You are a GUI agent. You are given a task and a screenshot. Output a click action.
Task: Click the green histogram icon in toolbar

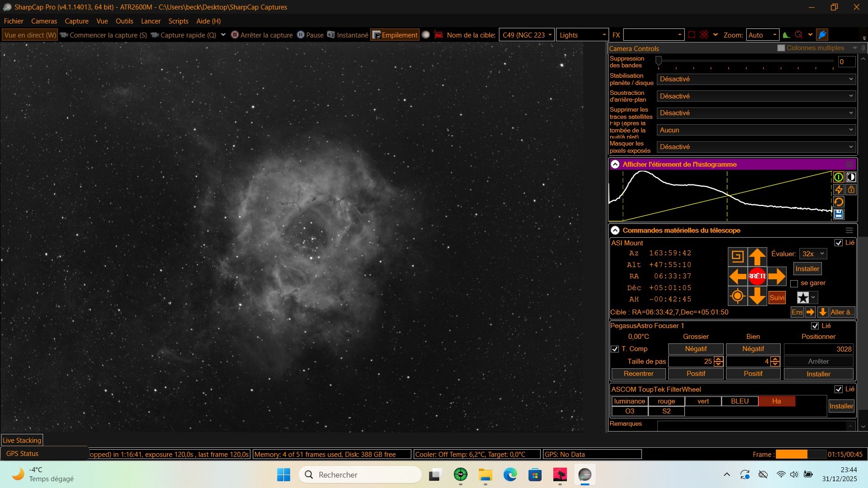coord(786,35)
